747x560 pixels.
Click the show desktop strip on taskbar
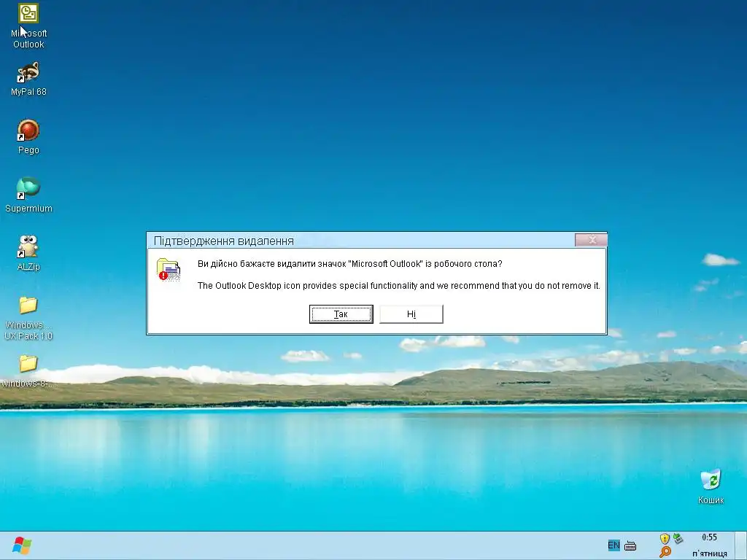coord(740,545)
